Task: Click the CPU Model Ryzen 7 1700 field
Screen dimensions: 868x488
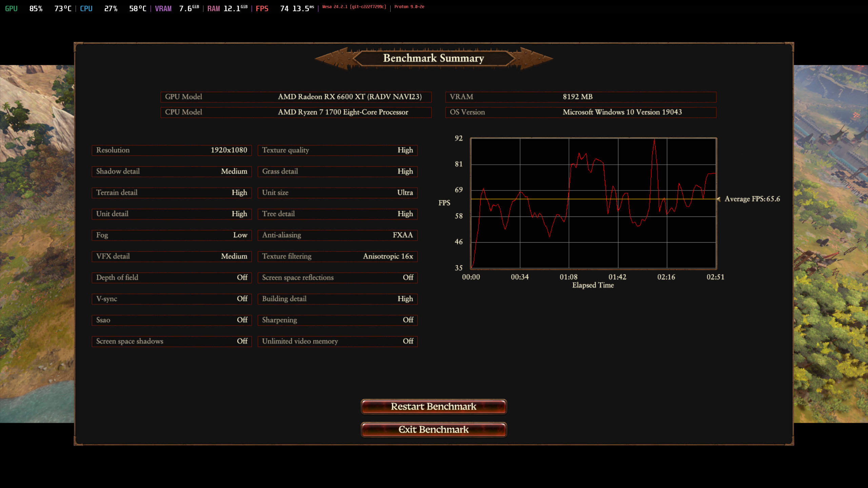Action: (x=296, y=112)
